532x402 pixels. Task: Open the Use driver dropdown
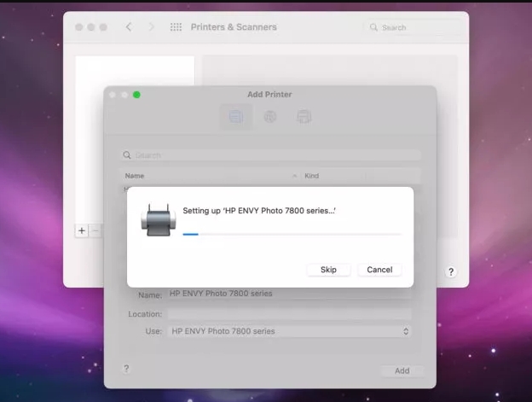[x=289, y=331]
